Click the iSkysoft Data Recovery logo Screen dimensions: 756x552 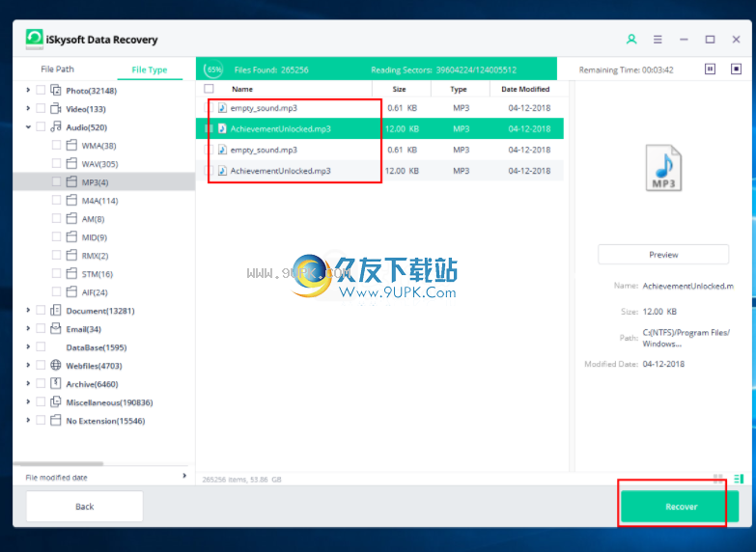point(34,40)
